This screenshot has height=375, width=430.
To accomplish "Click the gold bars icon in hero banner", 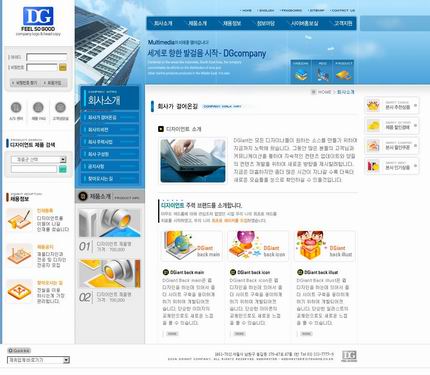I will [x=343, y=75].
